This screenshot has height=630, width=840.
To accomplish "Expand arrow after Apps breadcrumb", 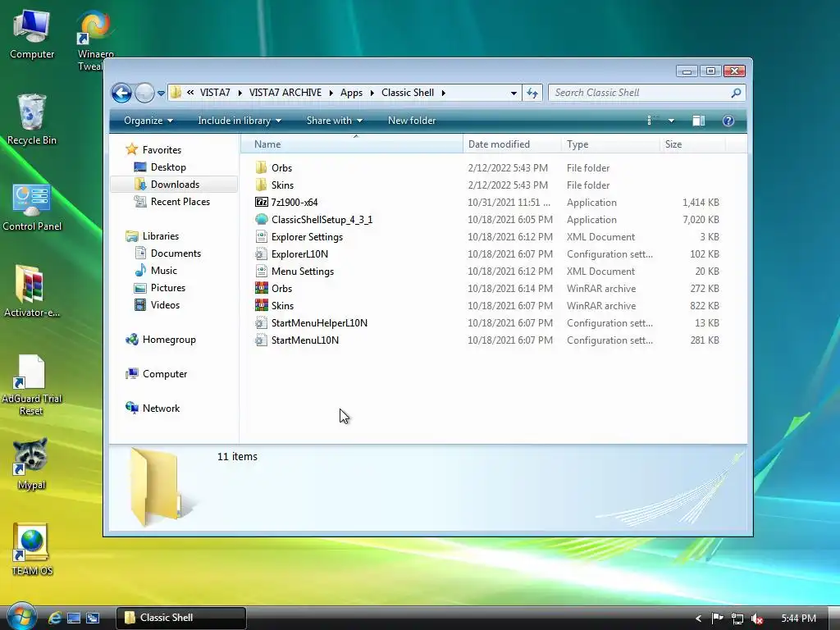I will point(372,93).
